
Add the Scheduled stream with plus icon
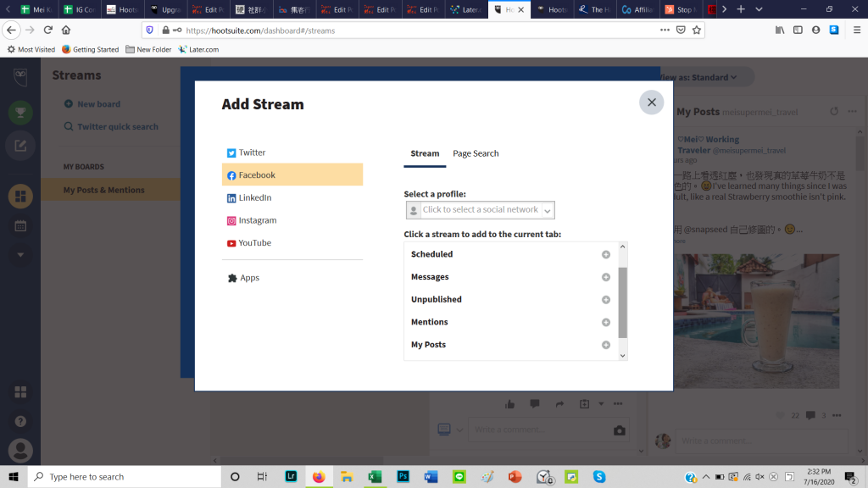coord(605,254)
